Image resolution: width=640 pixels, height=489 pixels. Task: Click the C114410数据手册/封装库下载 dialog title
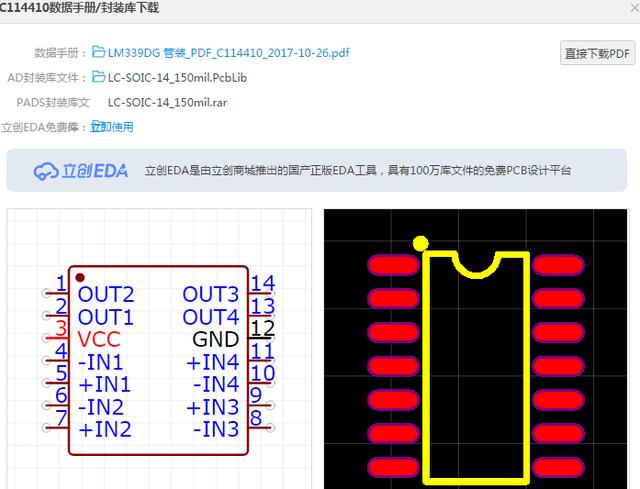pos(80,8)
